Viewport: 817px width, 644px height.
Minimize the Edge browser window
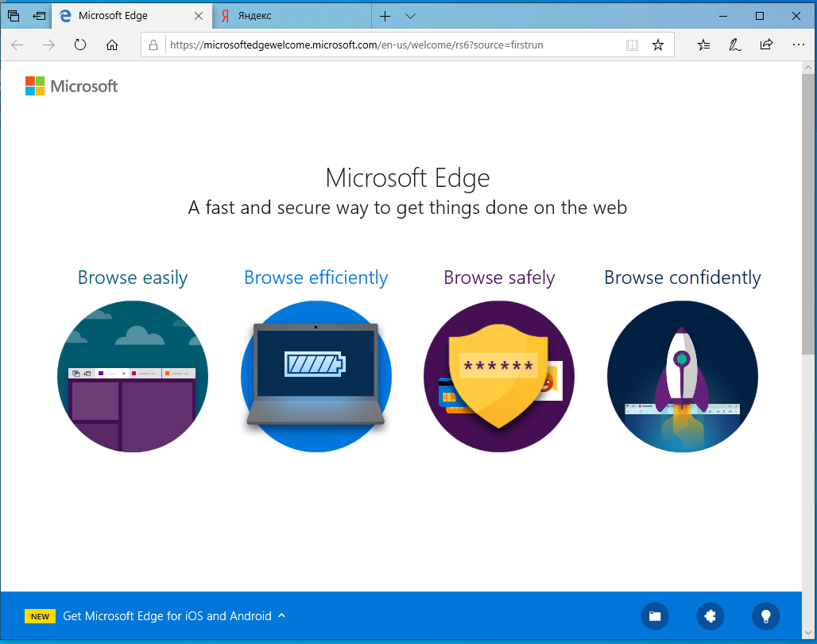723,16
